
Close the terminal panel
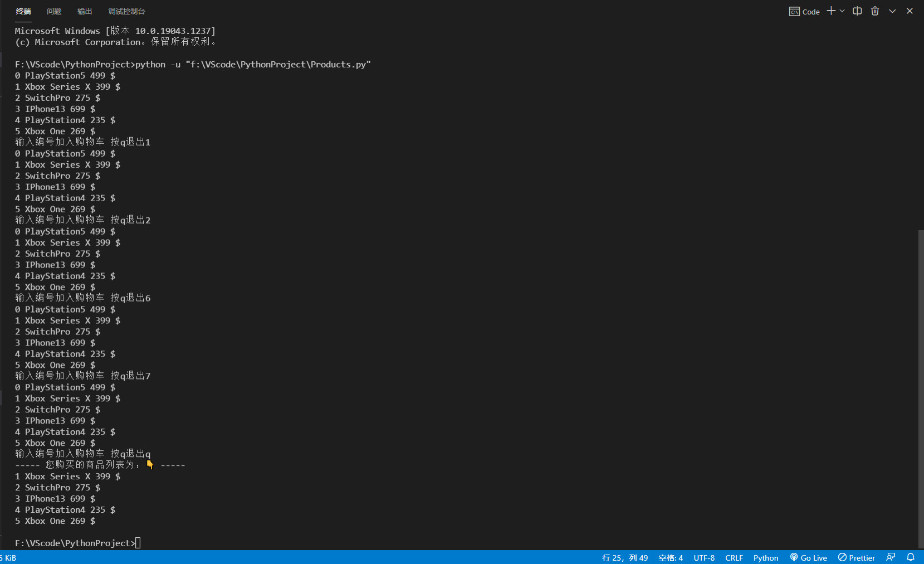coord(910,11)
